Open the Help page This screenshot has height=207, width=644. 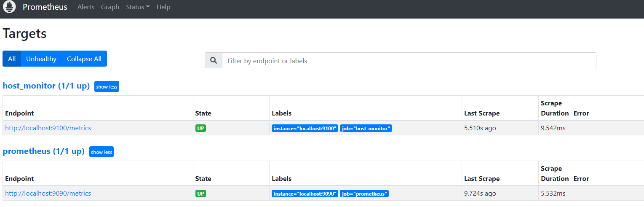pos(163,7)
